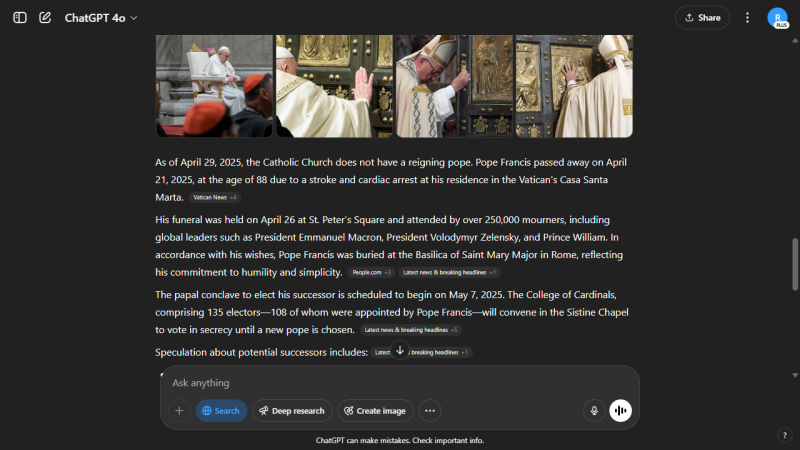Toggle the sidebar panel icon
Screen dimensions: 800x450
pos(20,18)
